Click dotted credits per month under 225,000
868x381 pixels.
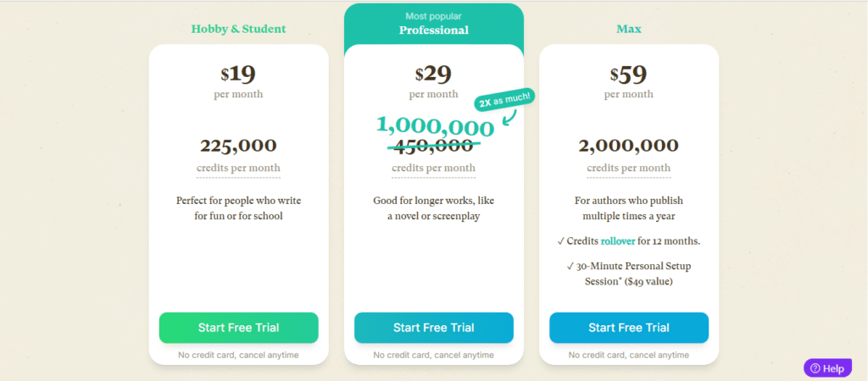pyautogui.click(x=238, y=168)
